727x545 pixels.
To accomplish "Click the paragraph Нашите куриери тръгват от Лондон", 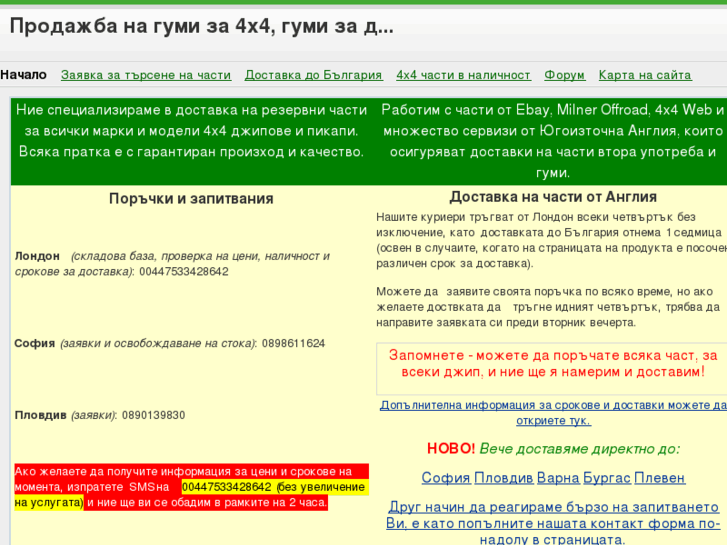I will click(x=551, y=240).
